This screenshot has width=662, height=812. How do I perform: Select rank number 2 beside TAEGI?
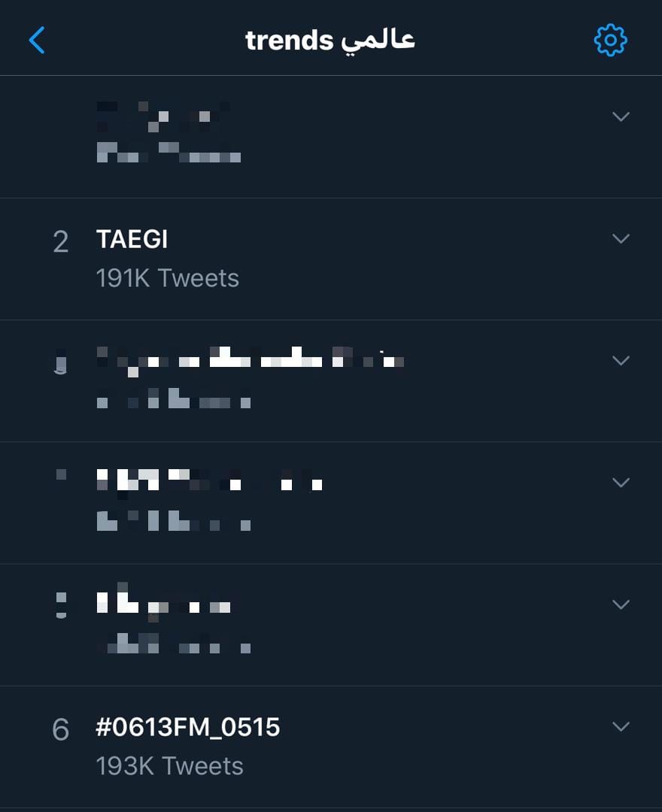click(x=61, y=242)
